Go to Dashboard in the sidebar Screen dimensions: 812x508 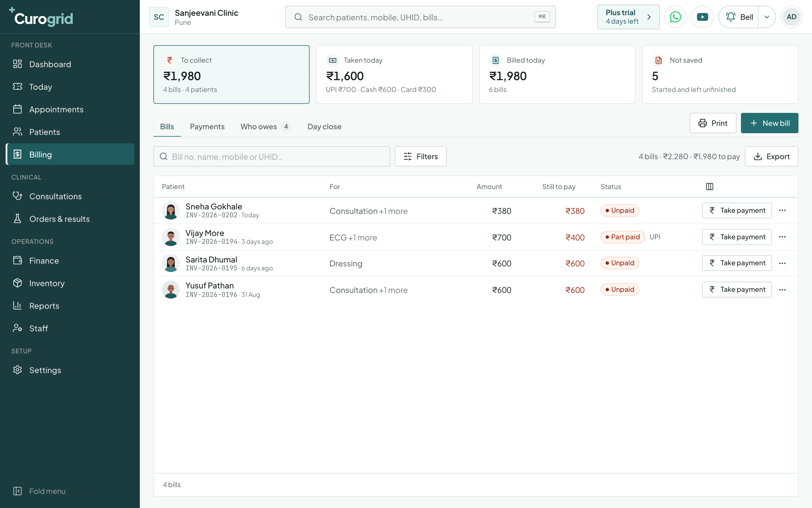pyautogui.click(x=70, y=64)
